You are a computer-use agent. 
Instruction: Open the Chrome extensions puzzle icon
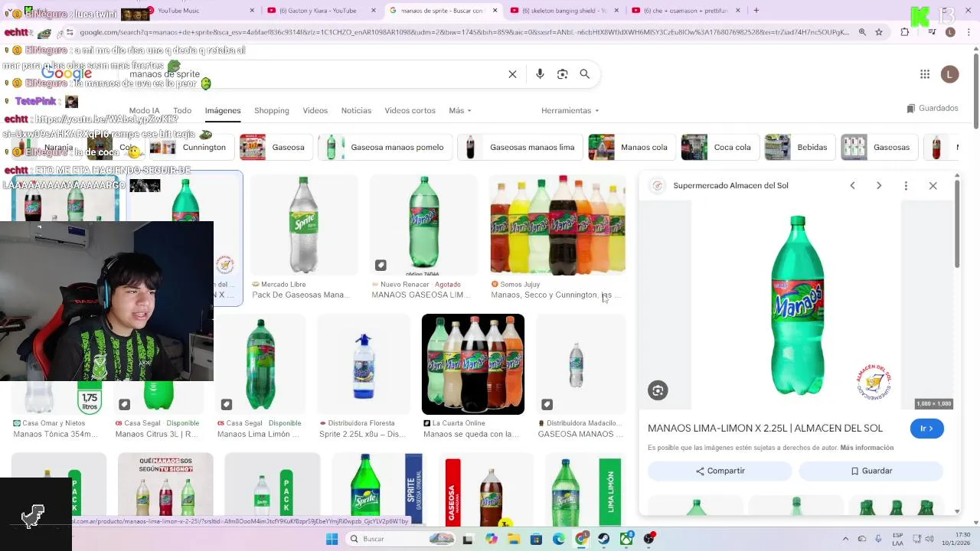[x=905, y=32]
